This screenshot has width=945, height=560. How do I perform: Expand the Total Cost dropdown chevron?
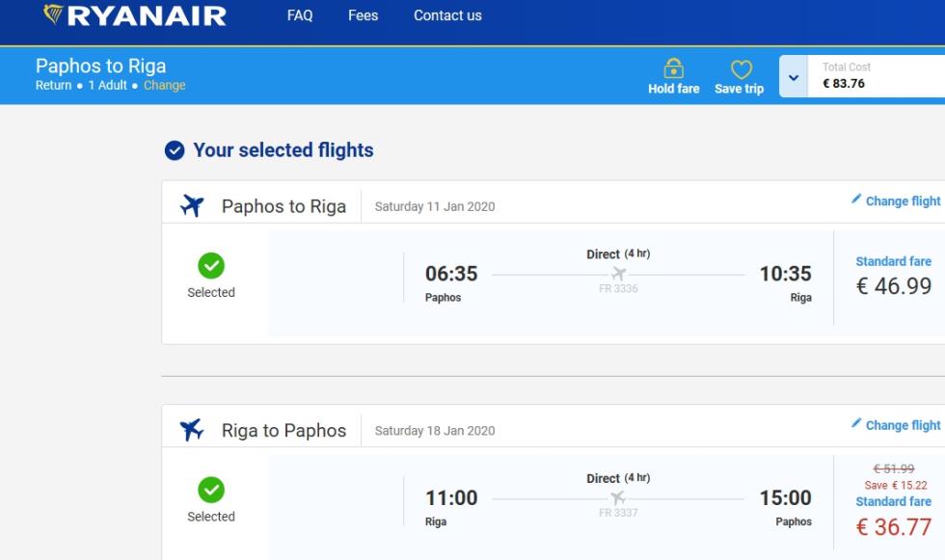[794, 77]
